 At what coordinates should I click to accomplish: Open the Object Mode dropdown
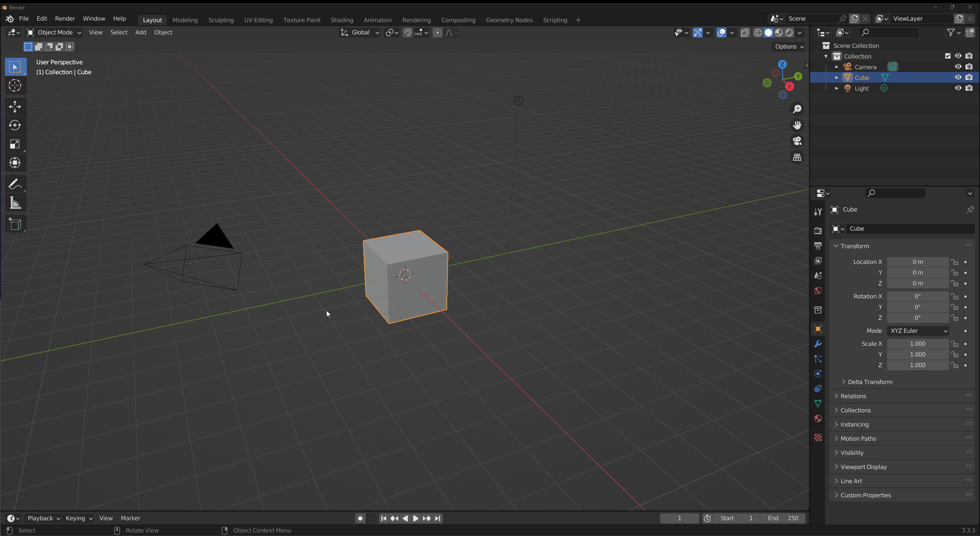click(54, 33)
